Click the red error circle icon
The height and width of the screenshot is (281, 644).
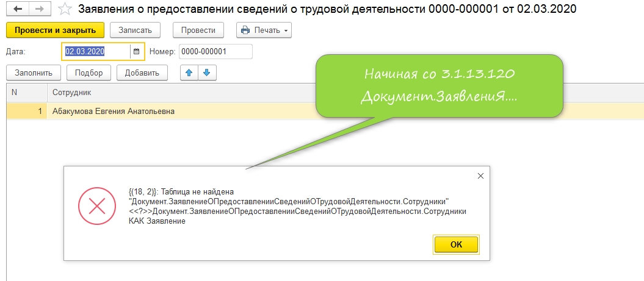tap(97, 207)
